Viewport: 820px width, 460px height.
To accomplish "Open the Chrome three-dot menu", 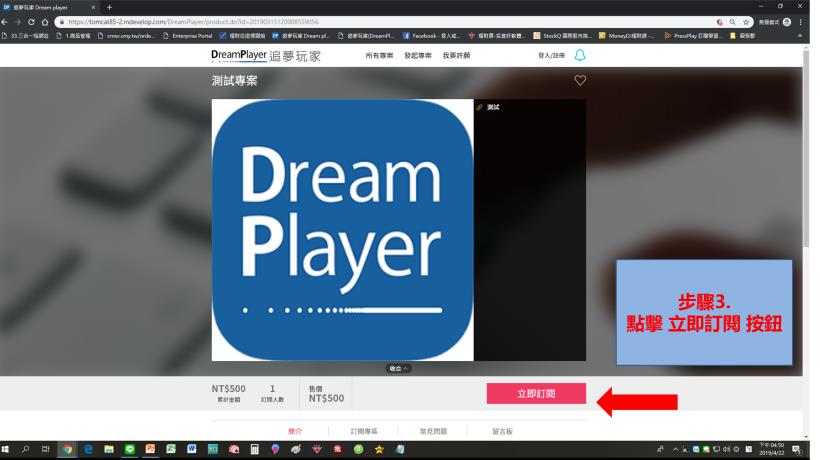I will tap(801, 22).
